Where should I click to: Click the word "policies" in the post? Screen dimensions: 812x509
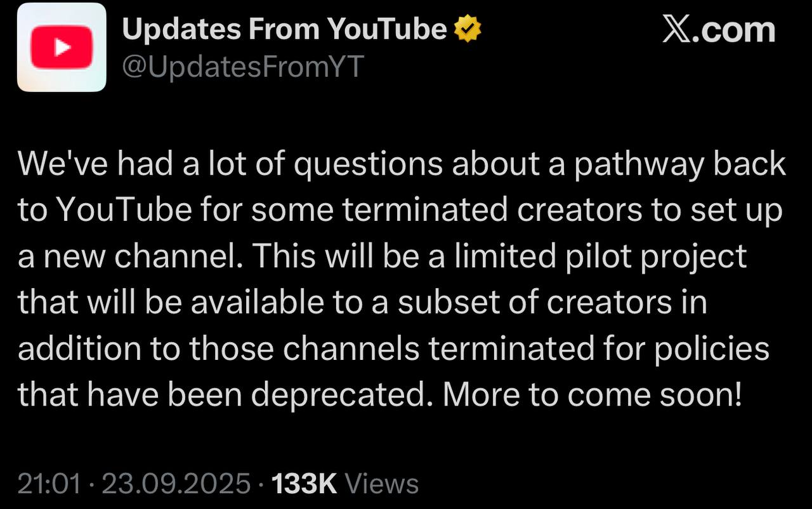(712, 348)
